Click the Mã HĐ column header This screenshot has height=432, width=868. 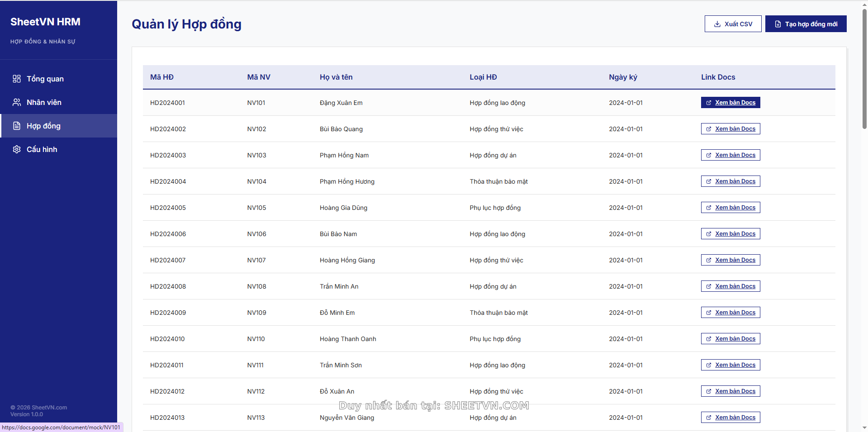[161, 77]
